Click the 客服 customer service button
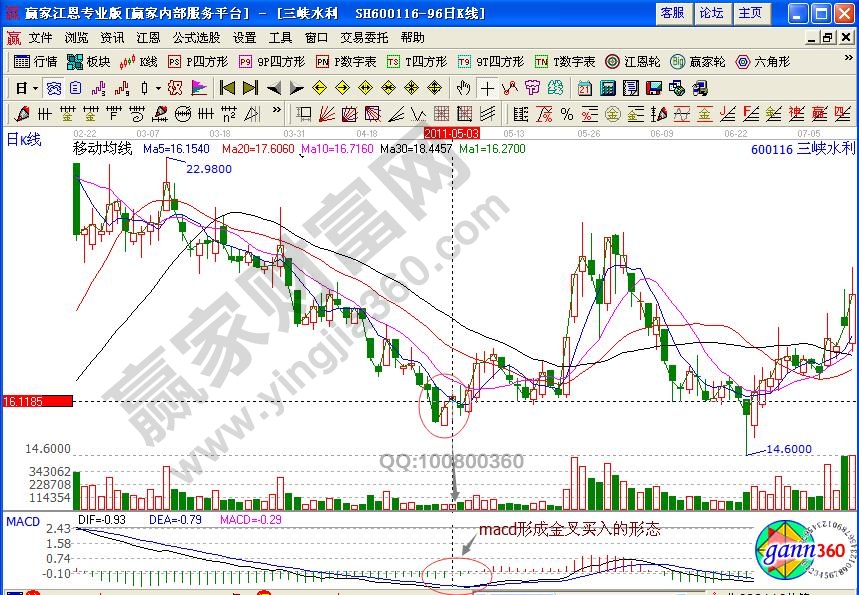859x595 pixels. tap(673, 13)
